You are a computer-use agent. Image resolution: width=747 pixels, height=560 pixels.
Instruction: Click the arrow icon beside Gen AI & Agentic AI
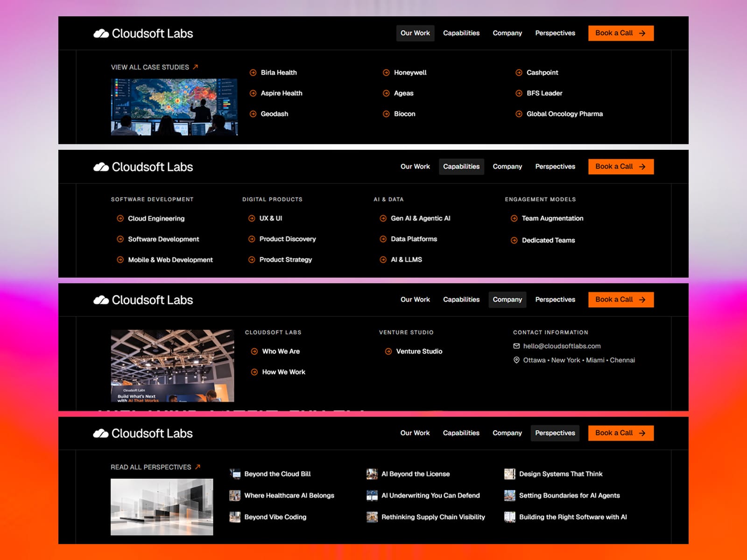tap(383, 218)
